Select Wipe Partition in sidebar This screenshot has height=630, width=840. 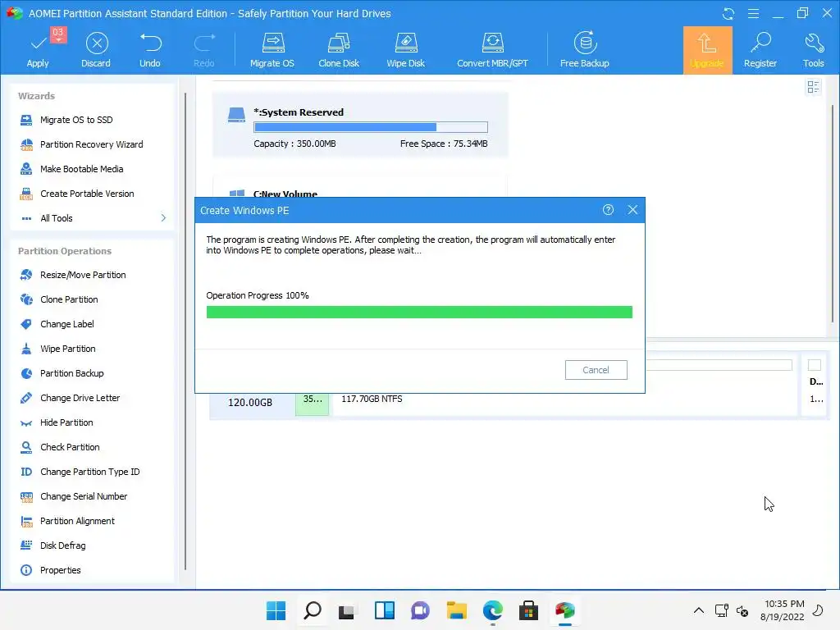pos(67,349)
